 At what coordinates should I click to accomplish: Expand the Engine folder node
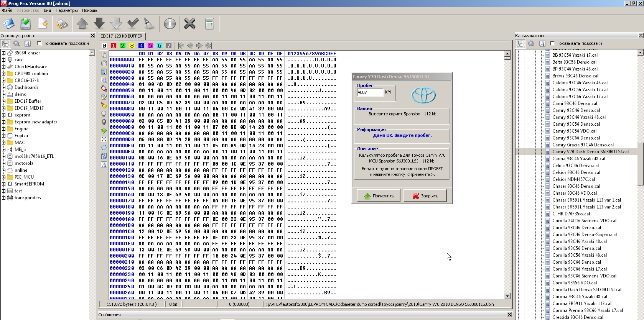point(4,129)
